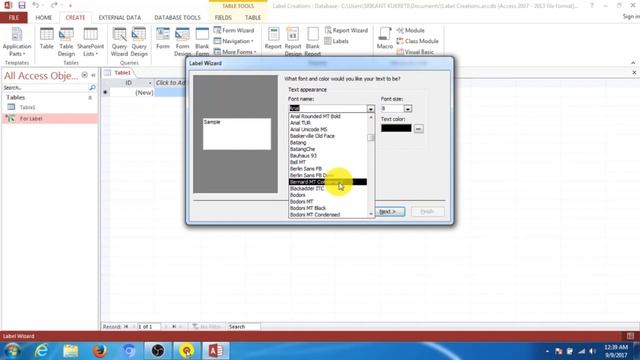
Task: Click the Labels button in ribbon
Action: coord(337,41)
